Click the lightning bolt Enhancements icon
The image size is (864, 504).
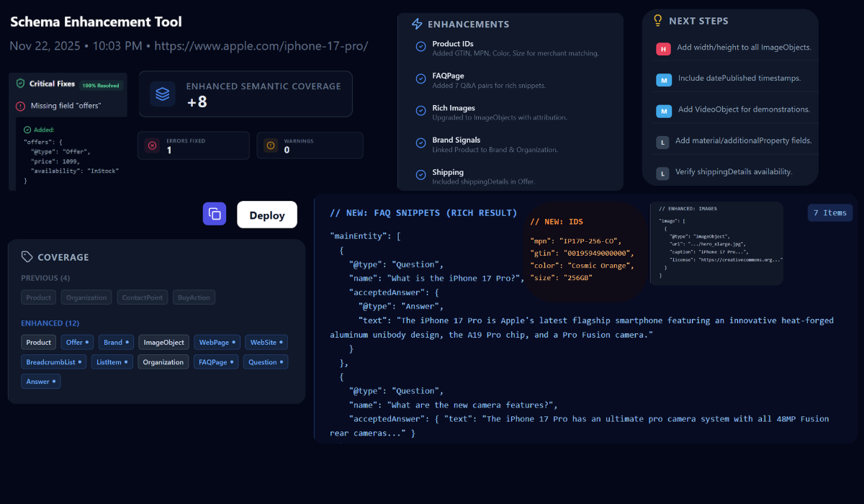(416, 24)
